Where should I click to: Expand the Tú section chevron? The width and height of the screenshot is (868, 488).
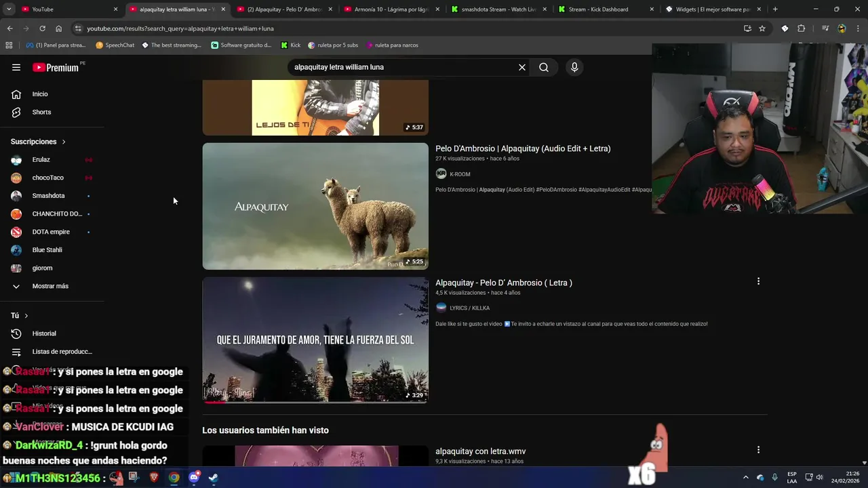tap(26, 316)
